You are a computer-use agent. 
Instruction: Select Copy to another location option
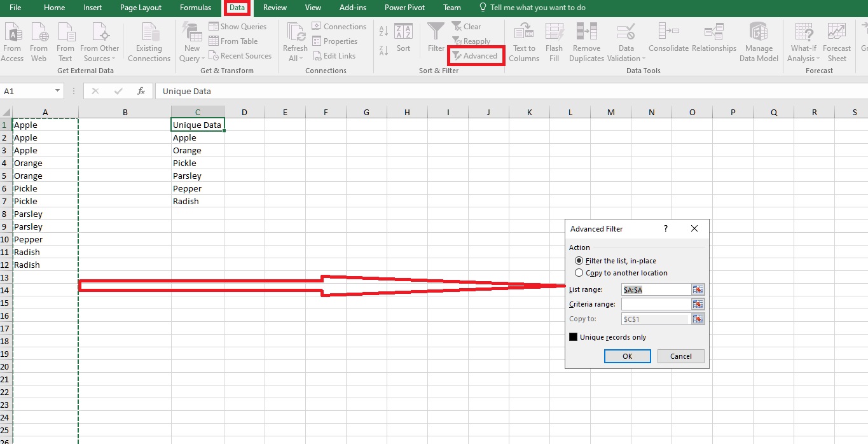point(579,272)
